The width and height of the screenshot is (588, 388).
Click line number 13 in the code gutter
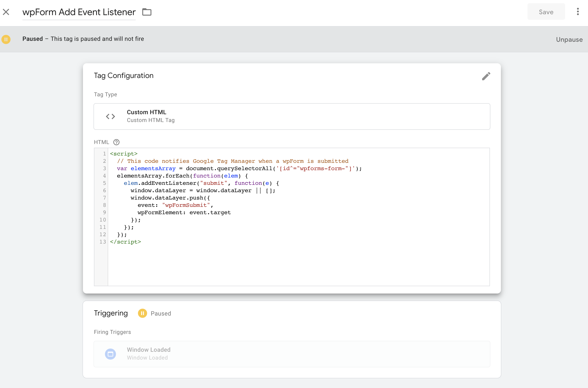(103, 242)
